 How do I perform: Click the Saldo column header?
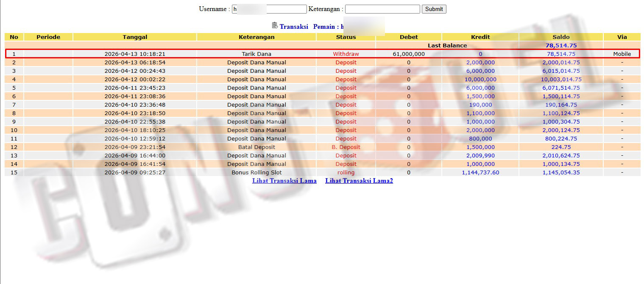tap(561, 37)
